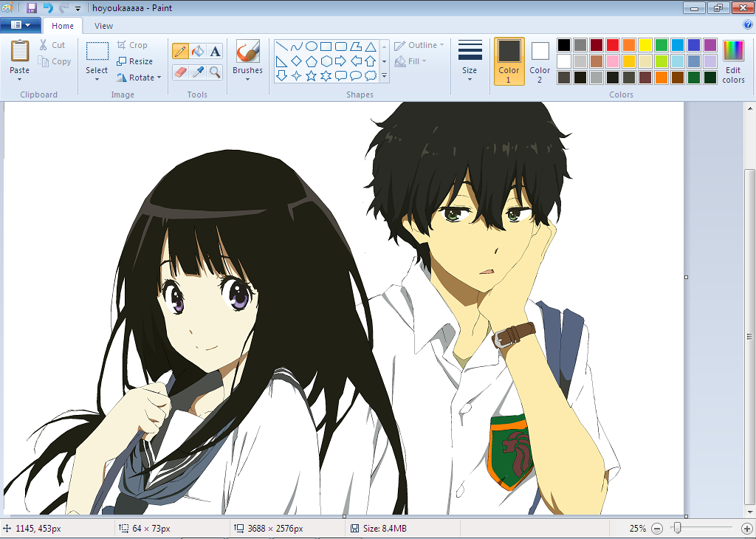Viewport: 756px width, 539px height.
Task: Click the zoom out minus button
Action: coord(657,529)
